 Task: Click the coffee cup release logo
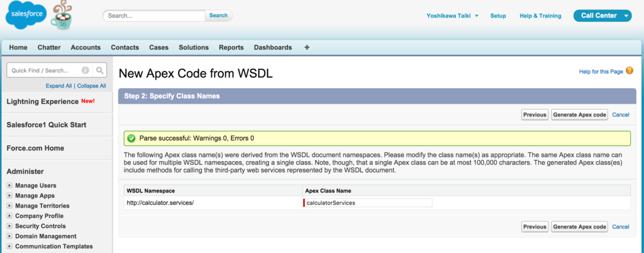(x=61, y=16)
